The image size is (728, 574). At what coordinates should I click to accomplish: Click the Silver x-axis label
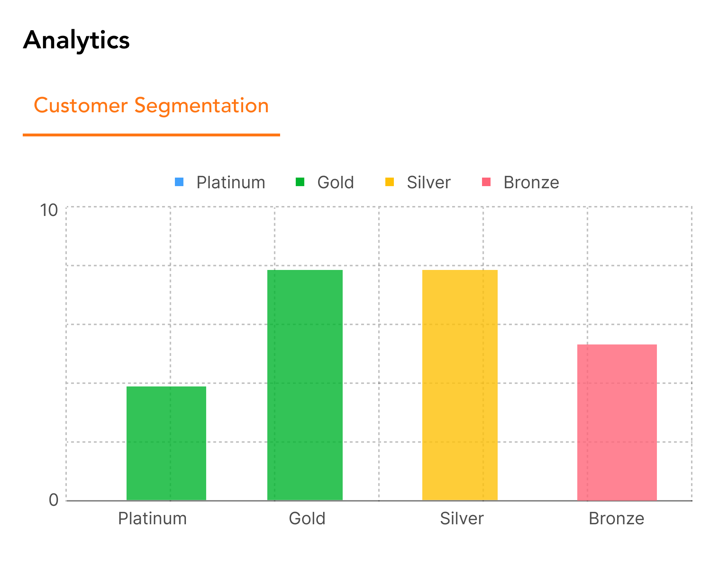462,519
